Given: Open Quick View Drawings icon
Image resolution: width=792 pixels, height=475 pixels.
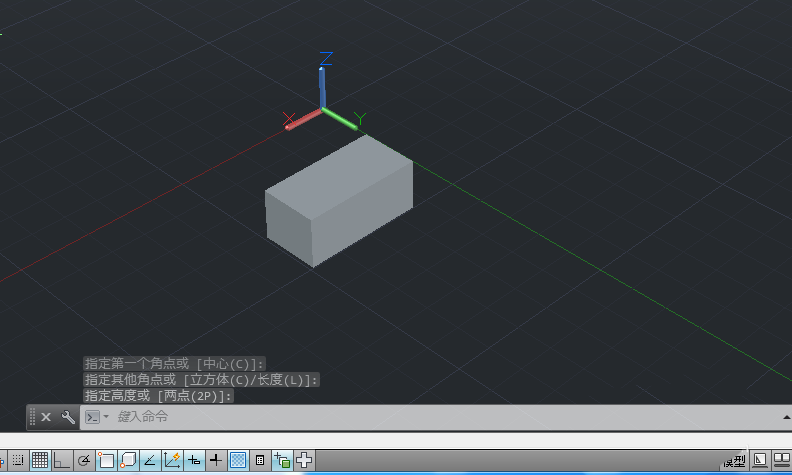Looking at the screenshot, I should 782,460.
